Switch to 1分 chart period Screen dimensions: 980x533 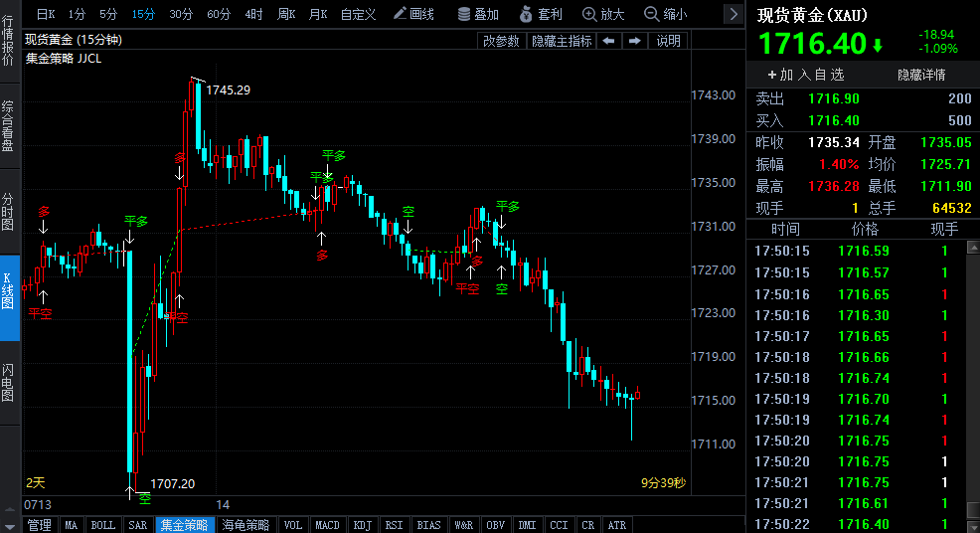pyautogui.click(x=77, y=14)
